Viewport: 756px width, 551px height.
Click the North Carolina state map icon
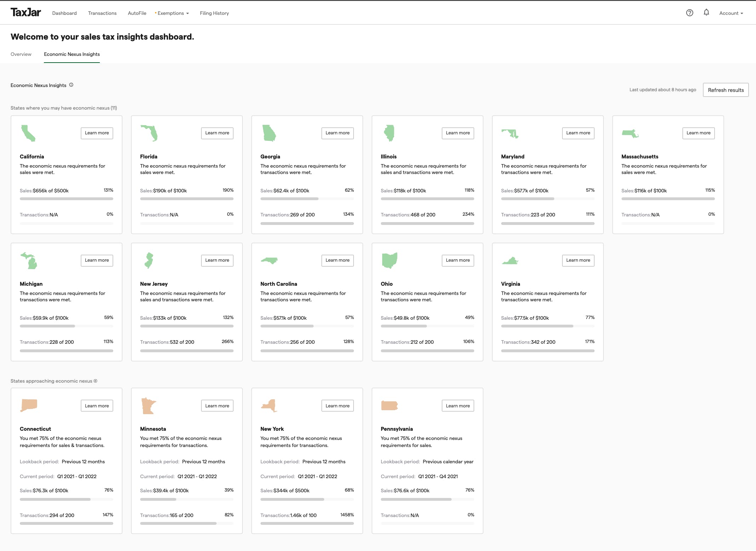click(x=269, y=261)
